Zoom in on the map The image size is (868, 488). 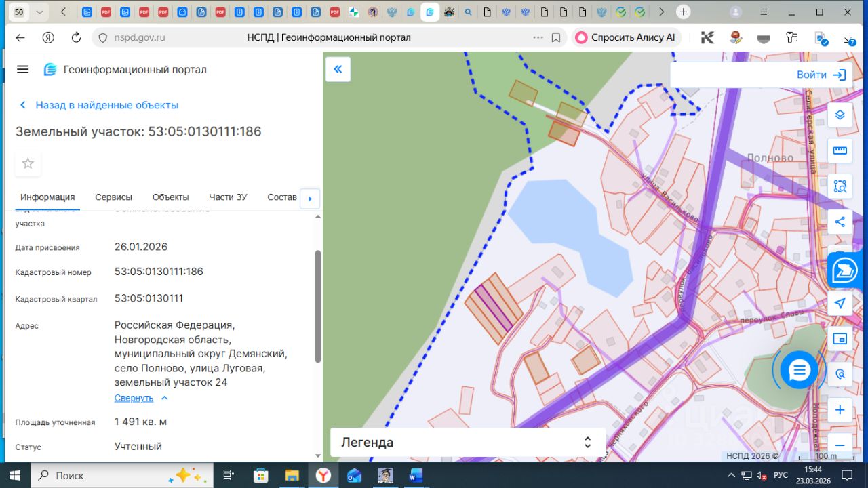pyautogui.click(x=840, y=410)
